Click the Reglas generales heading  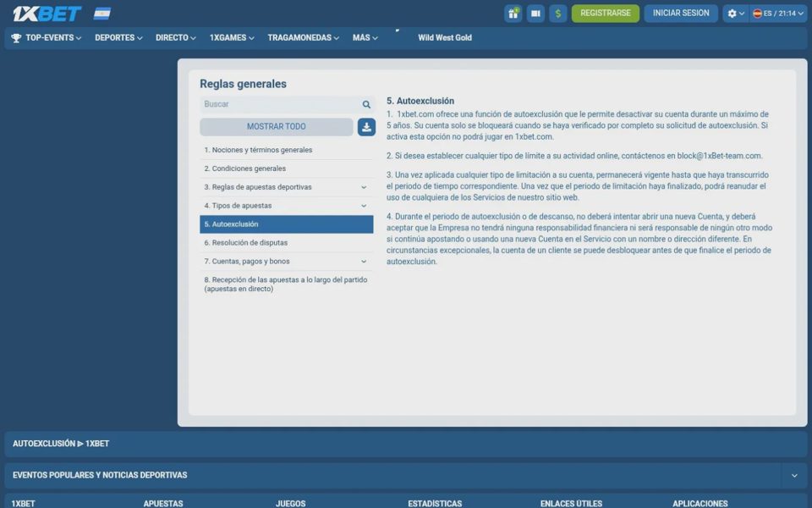[243, 84]
